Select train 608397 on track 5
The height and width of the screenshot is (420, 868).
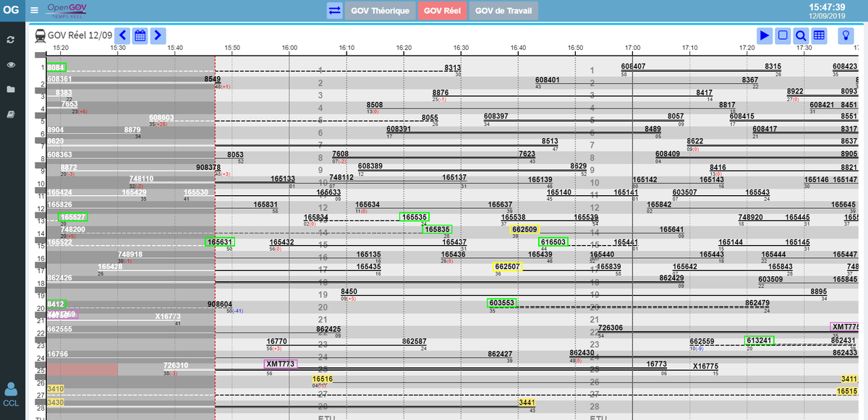pyautogui.click(x=495, y=116)
